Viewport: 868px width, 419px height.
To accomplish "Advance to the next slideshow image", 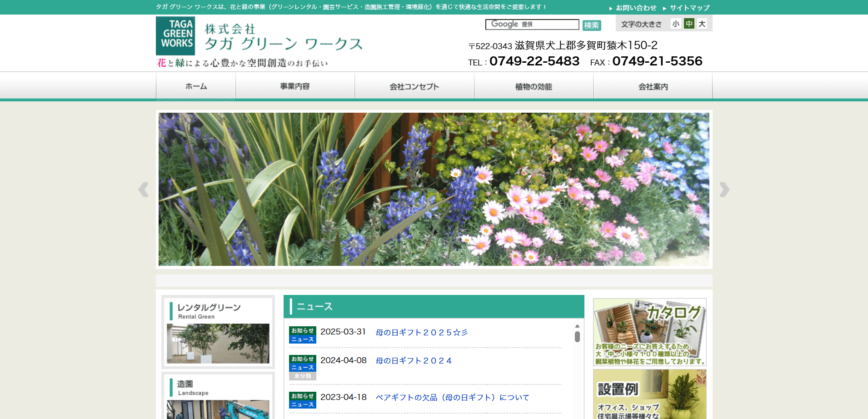I will (724, 190).
